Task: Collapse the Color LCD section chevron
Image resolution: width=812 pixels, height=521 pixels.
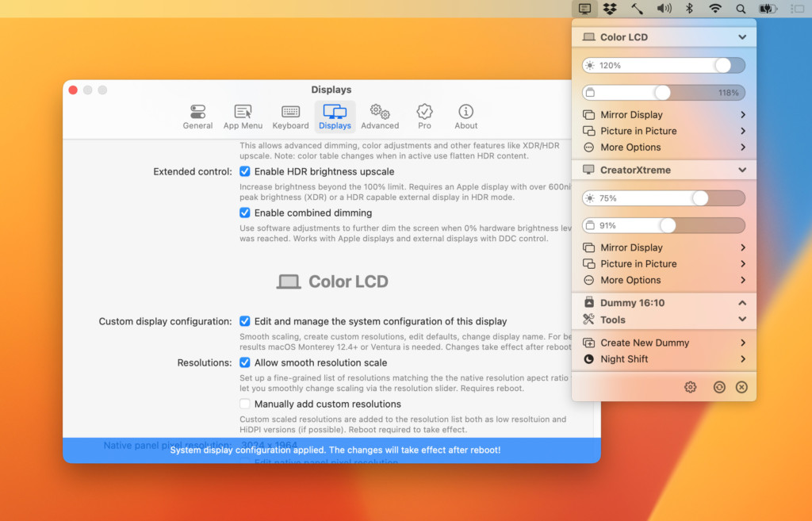Action: click(x=742, y=37)
